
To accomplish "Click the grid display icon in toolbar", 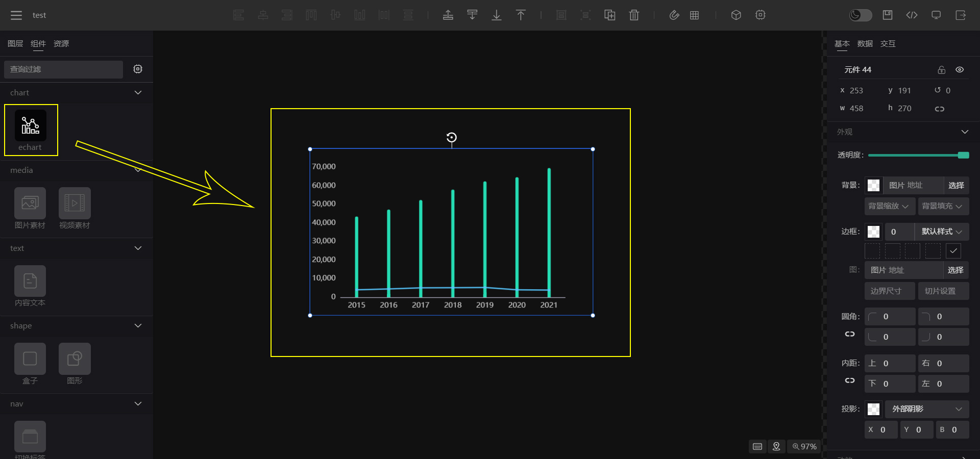I will 694,15.
